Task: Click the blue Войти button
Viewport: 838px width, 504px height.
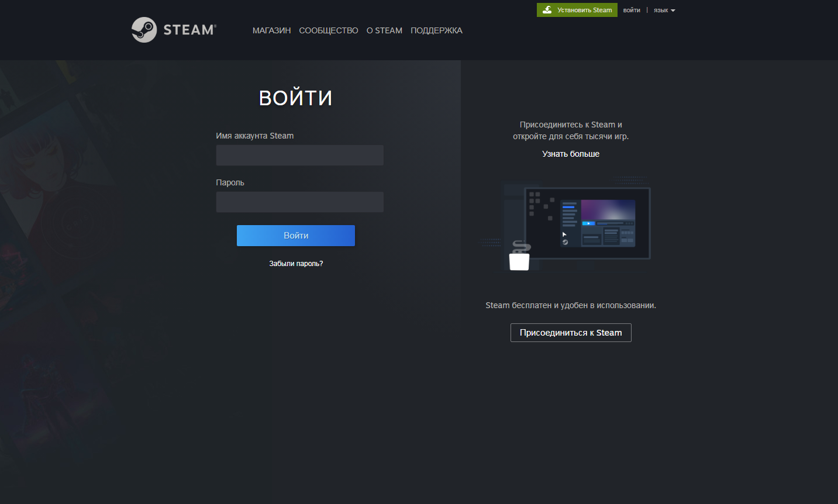Action: [x=296, y=236]
